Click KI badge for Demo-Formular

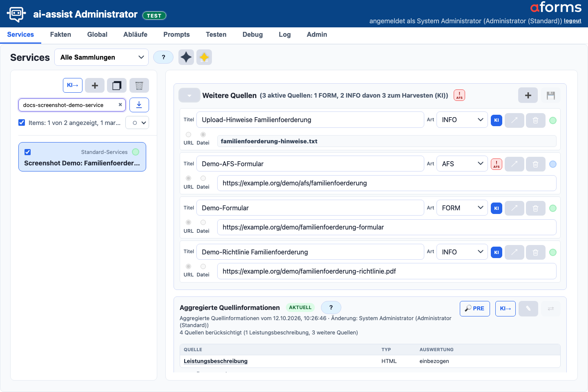(x=497, y=208)
